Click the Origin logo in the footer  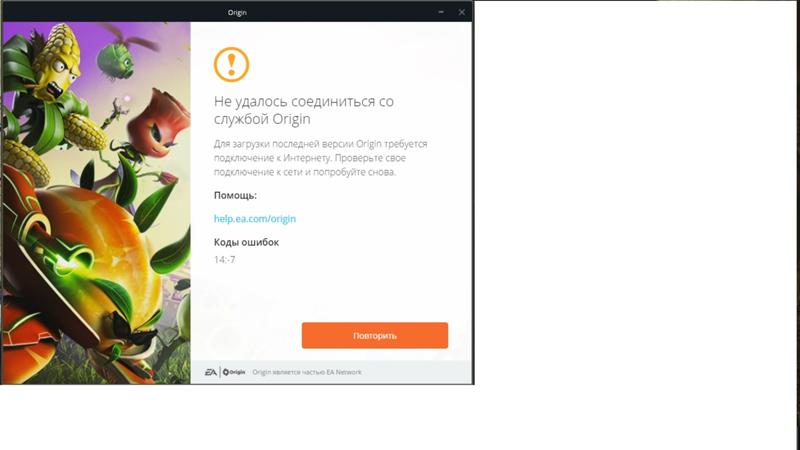(234, 372)
